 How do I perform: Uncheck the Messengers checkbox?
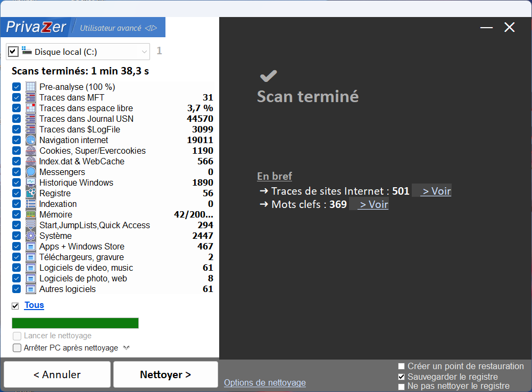(x=16, y=172)
